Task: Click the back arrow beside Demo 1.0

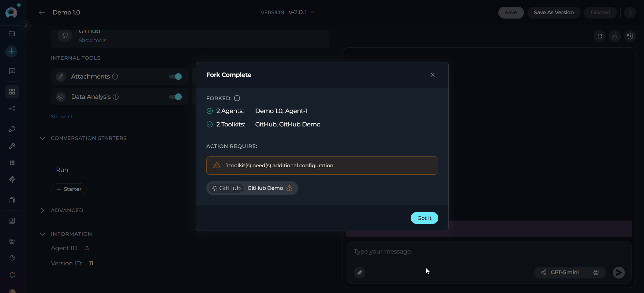Action: coord(42,12)
